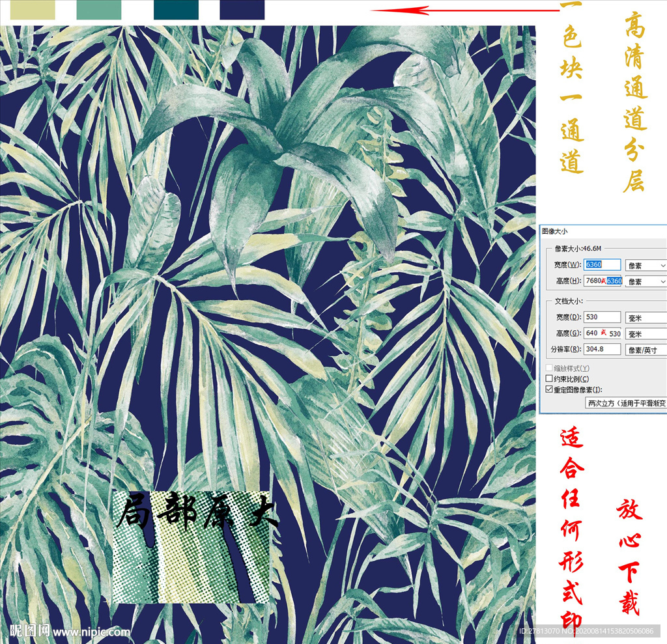This screenshot has height=644, width=667.
Task: Click the mint green color swatch
Action: 99,10
